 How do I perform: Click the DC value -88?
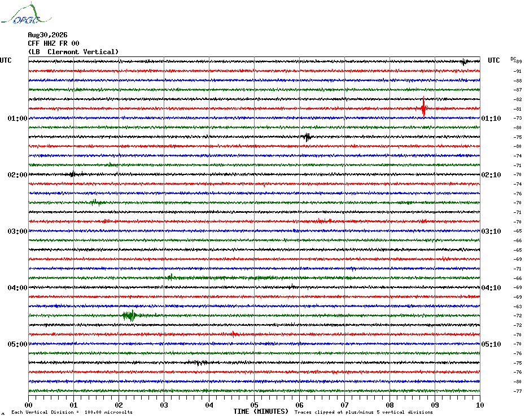518,81
